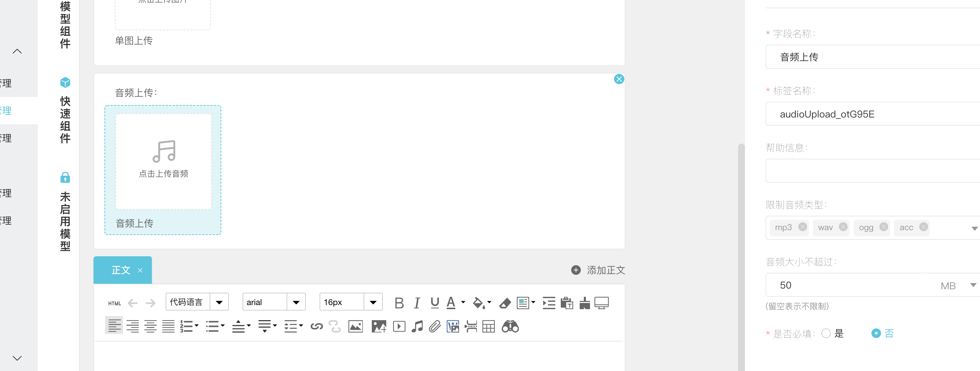Click the clear formatting eraser icon
This screenshot has height=371, width=980.
(504, 303)
